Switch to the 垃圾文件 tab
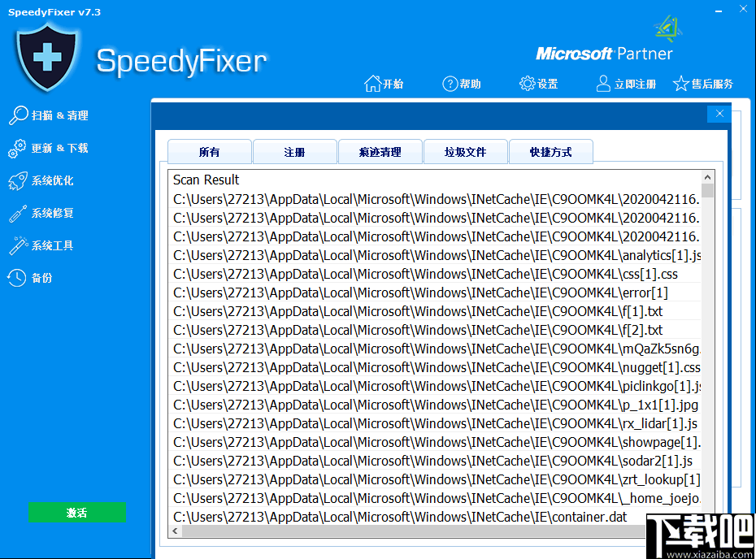 466,151
